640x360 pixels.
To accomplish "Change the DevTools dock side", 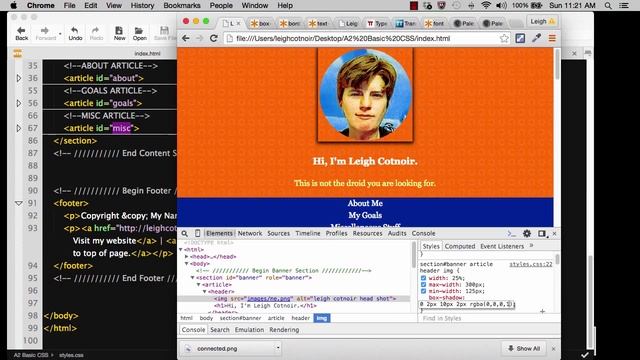I will tap(542, 233).
